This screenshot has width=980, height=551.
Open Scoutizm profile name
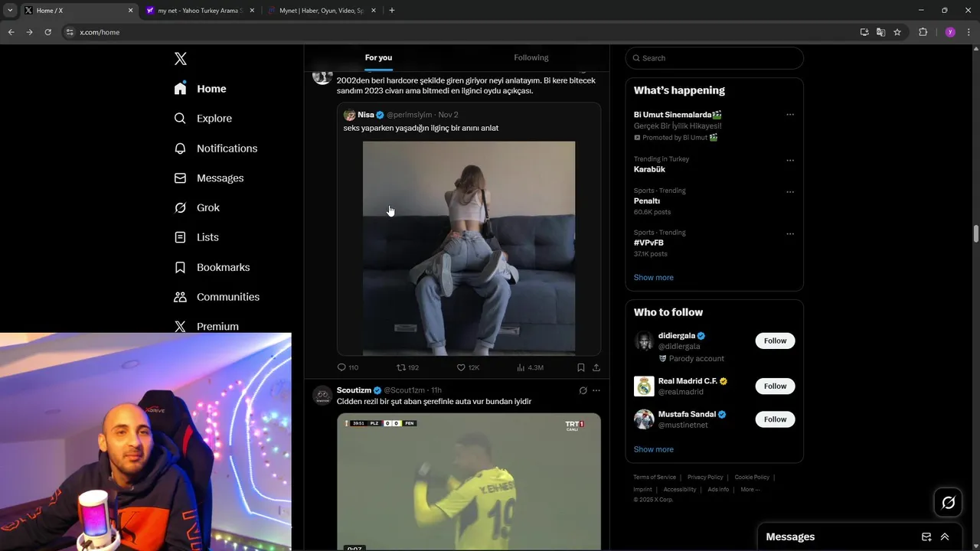point(354,390)
